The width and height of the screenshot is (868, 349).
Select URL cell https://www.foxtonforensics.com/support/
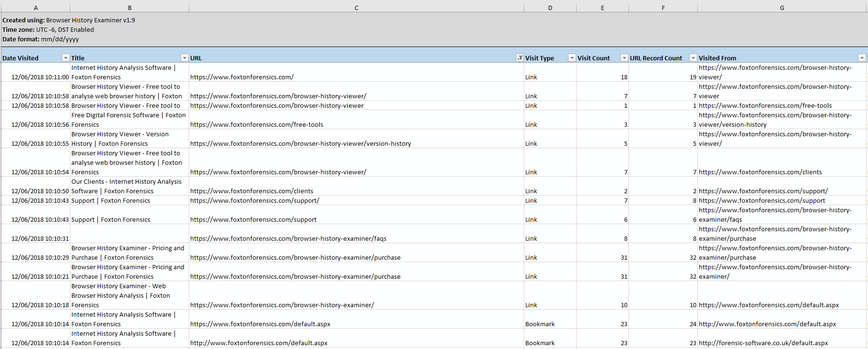[x=357, y=200]
